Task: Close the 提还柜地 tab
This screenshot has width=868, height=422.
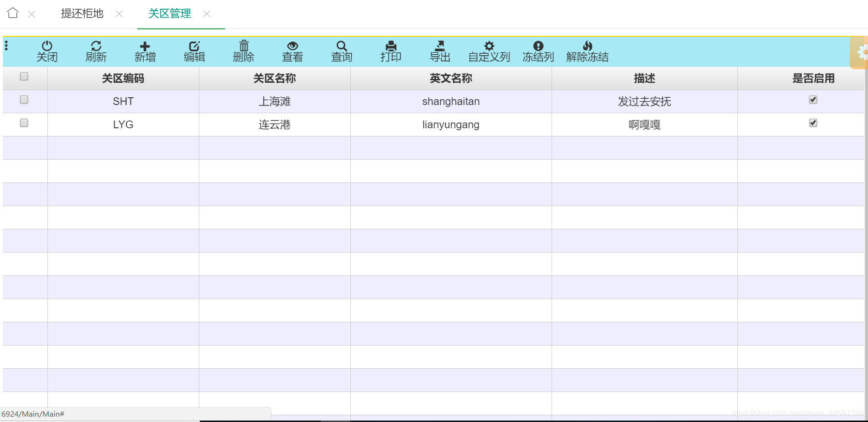Action: click(119, 14)
